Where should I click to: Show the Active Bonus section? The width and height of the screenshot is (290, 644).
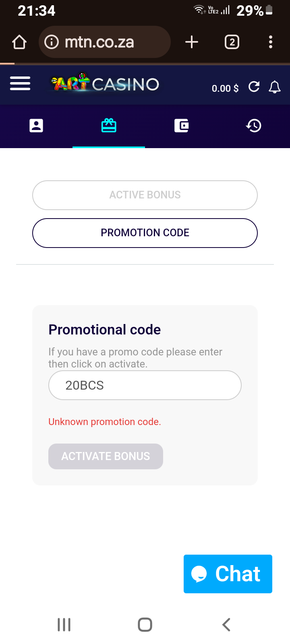tap(145, 195)
